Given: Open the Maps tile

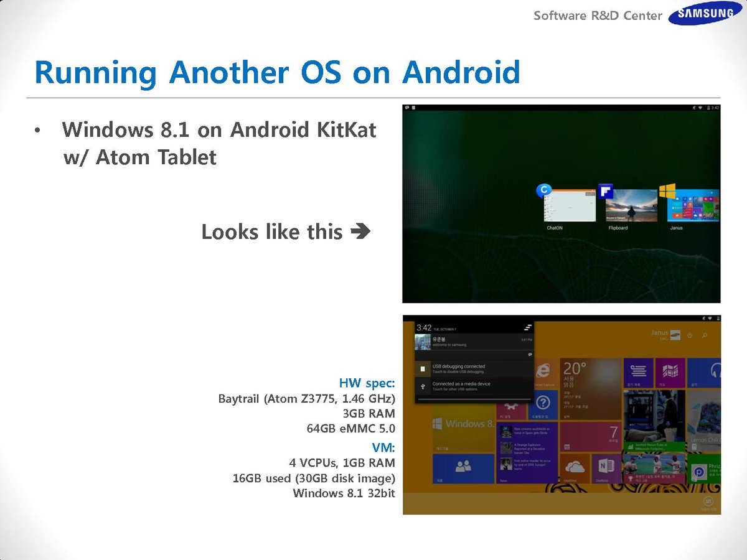Looking at the screenshot, I should click(670, 373).
